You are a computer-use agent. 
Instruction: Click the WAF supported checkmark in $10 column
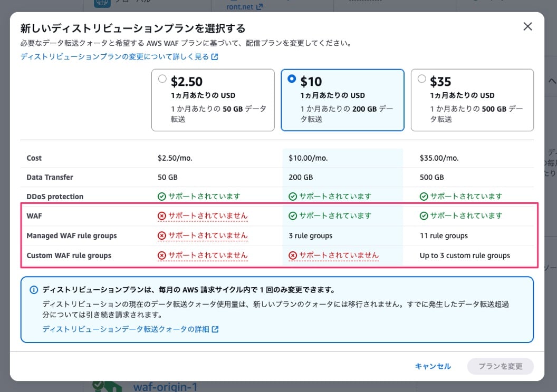point(293,215)
